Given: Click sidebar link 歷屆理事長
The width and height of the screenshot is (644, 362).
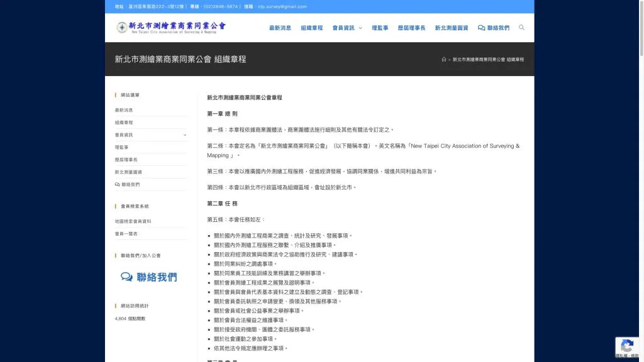Looking at the screenshot, I should click(128, 160).
